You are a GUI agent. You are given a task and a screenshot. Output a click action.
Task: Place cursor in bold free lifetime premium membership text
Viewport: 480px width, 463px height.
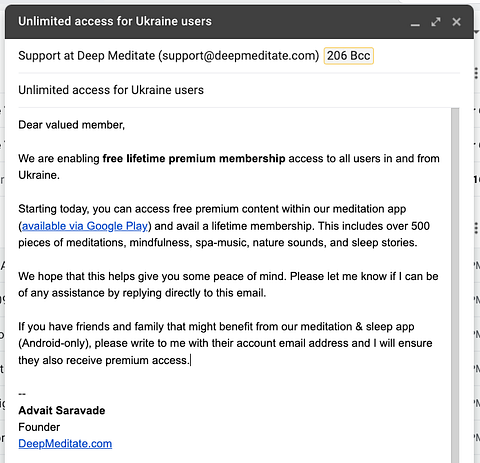coord(194,158)
